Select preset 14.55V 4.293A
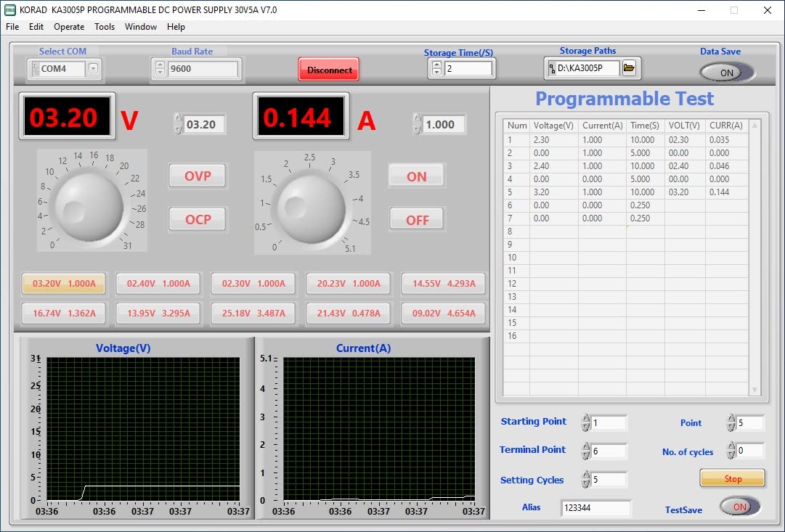The image size is (785, 532). click(444, 284)
